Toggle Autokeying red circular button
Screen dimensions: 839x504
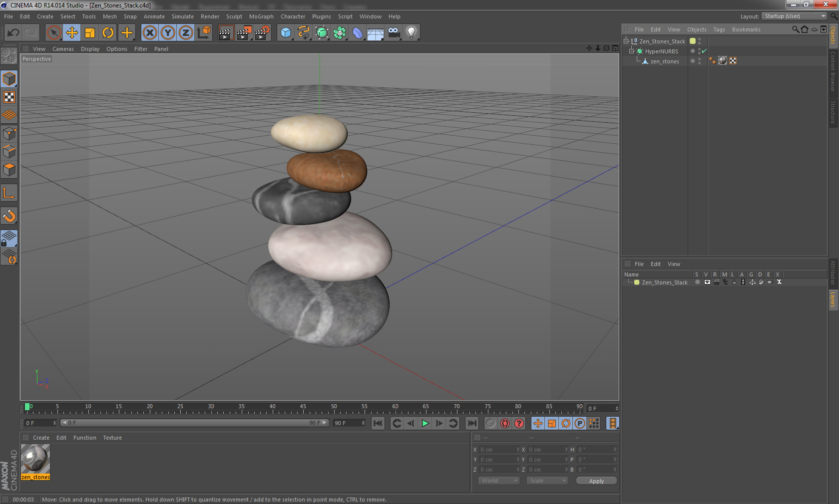coord(505,423)
